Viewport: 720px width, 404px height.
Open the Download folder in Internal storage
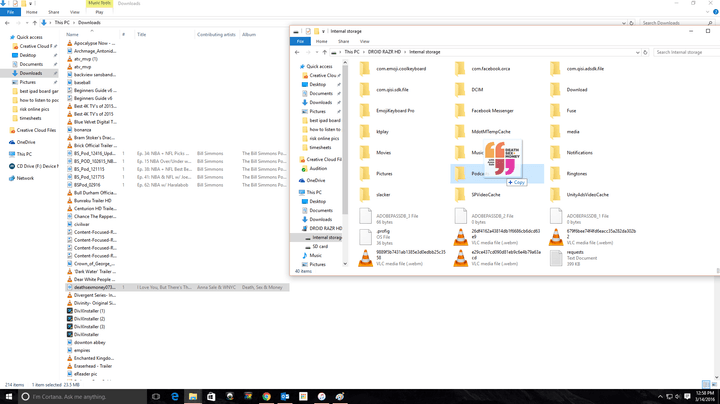(x=569, y=90)
